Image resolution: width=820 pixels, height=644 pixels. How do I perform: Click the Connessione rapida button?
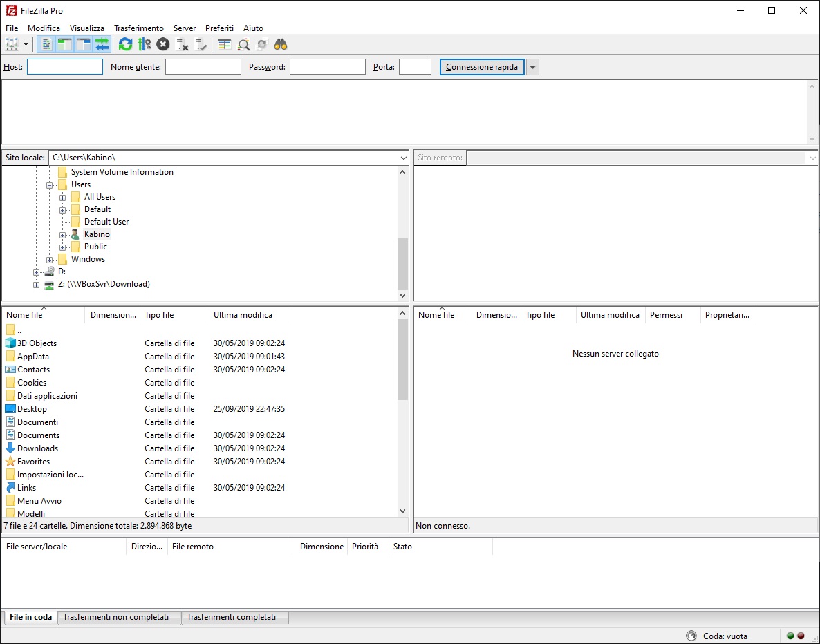pos(482,67)
